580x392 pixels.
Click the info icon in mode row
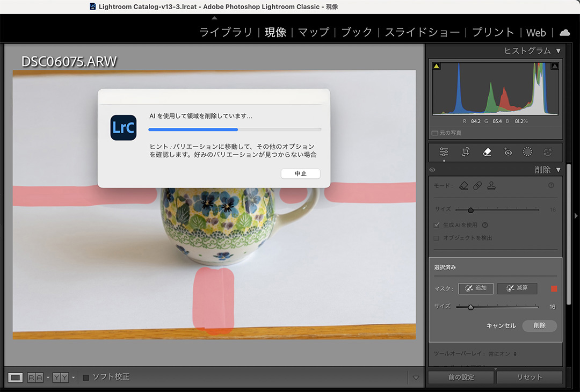pos(551,185)
